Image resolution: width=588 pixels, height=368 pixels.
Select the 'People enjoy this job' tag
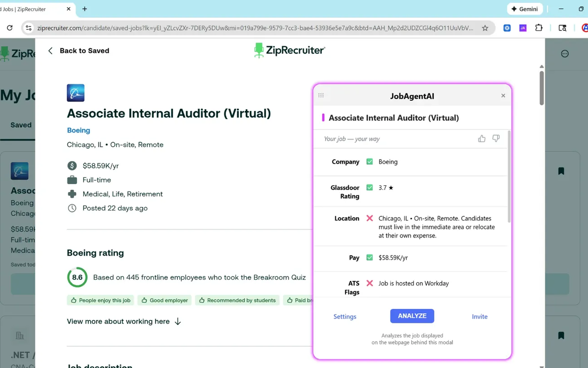coord(100,300)
